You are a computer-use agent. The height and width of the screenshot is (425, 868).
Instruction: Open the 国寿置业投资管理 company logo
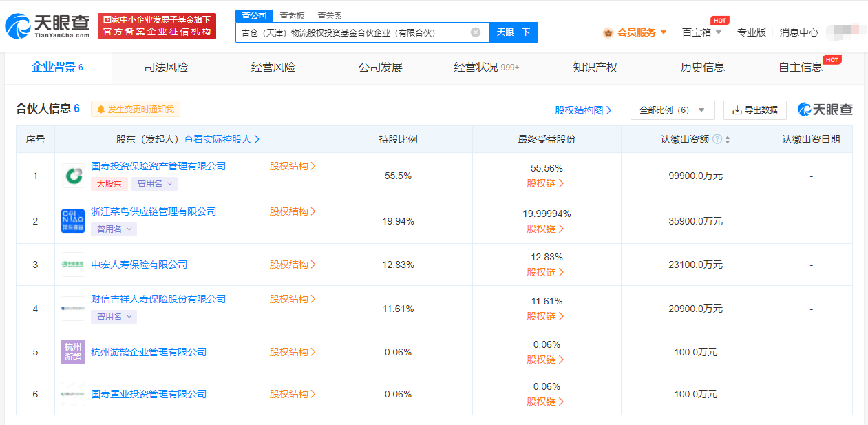tap(73, 394)
